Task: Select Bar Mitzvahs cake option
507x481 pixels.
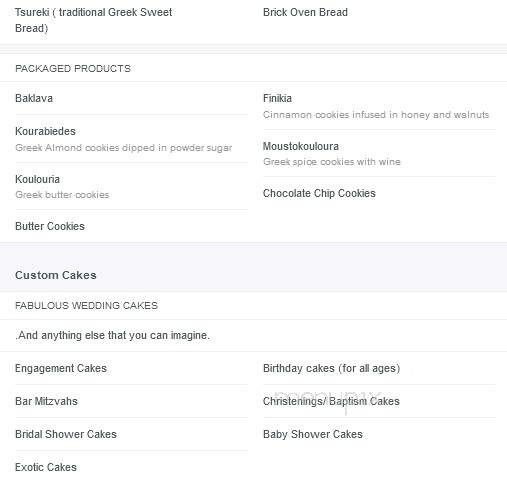Action: pyautogui.click(x=46, y=401)
